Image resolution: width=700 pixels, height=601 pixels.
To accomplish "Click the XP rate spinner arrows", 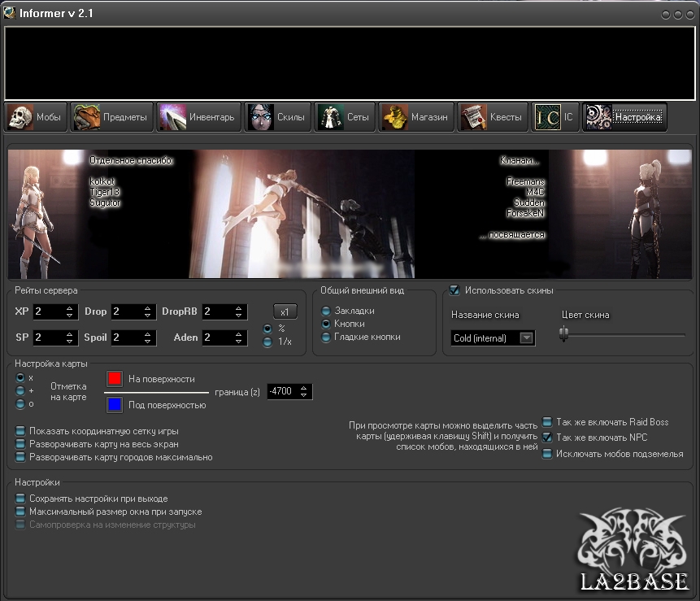I will [x=69, y=311].
